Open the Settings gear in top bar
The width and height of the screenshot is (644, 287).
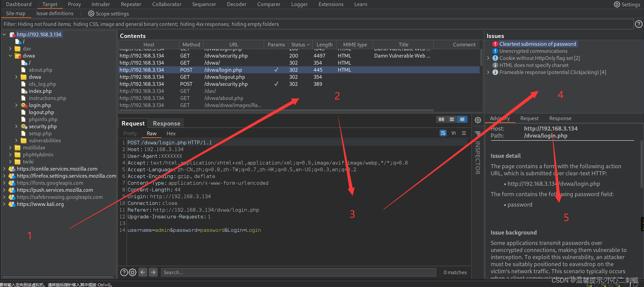click(617, 4)
